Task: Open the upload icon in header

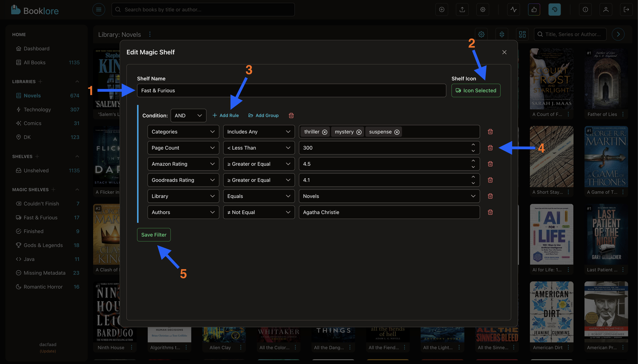Action: click(x=462, y=9)
